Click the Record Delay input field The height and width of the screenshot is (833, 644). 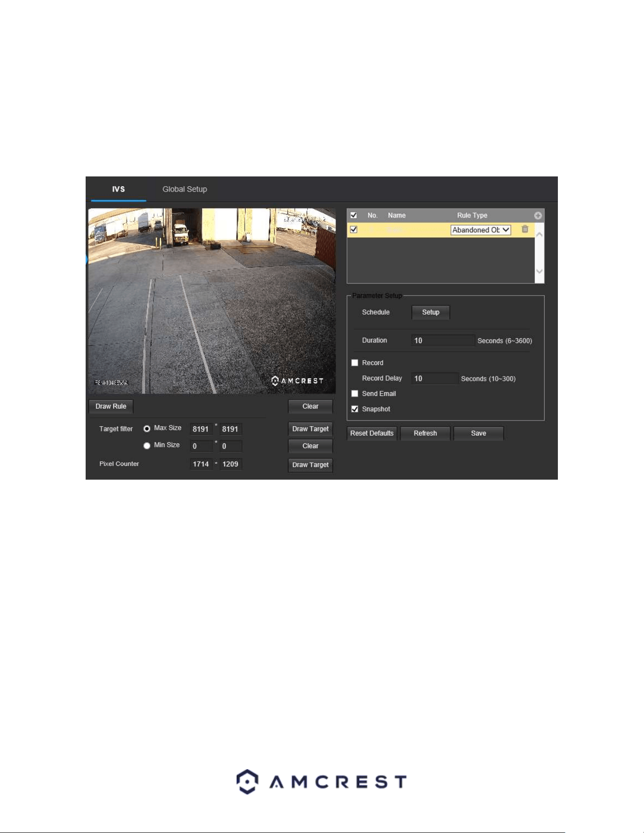point(434,378)
